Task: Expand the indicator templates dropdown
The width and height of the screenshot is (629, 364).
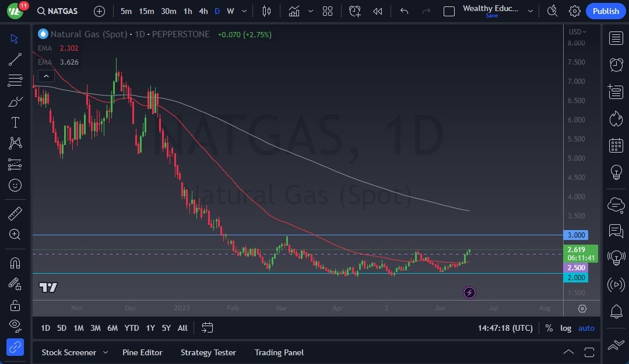Action: [311, 11]
